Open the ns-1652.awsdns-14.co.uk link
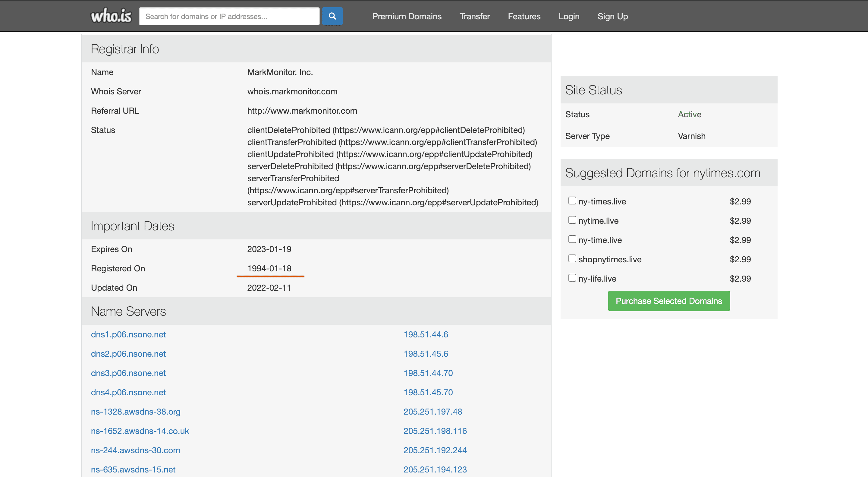868x477 pixels. 140,431
